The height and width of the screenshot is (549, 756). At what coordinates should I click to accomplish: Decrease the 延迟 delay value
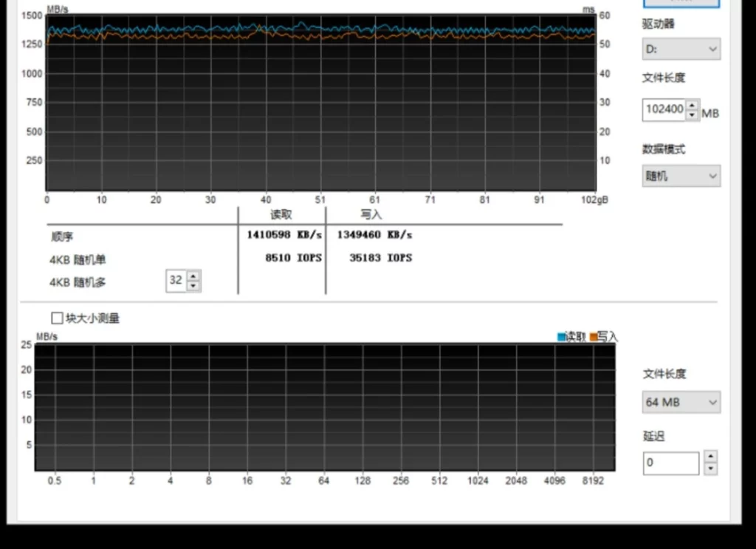pos(710,469)
